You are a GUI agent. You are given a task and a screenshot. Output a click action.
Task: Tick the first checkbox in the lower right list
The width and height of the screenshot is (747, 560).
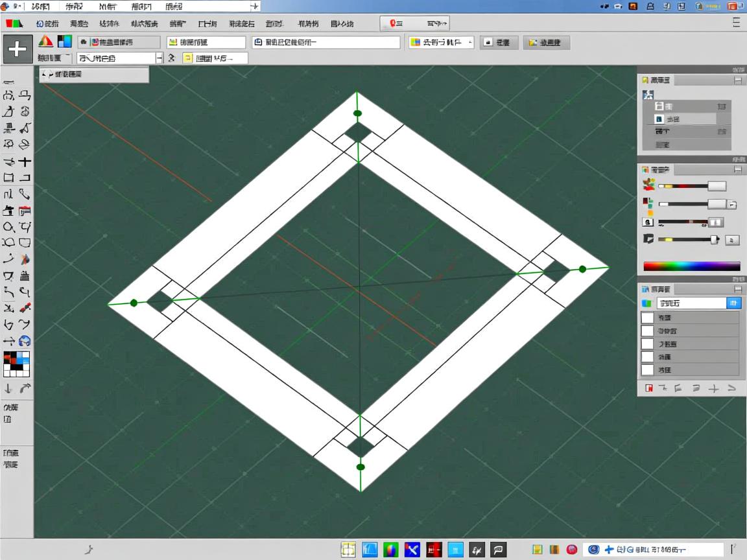(x=647, y=318)
